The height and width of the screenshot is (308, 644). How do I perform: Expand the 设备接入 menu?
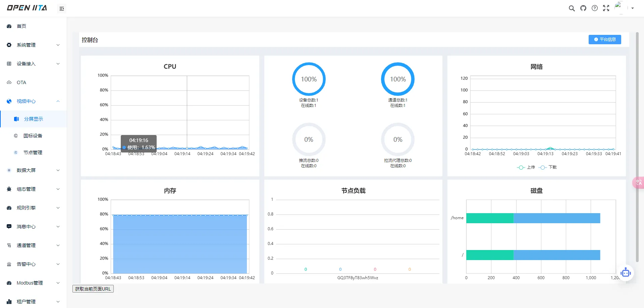coord(34,64)
